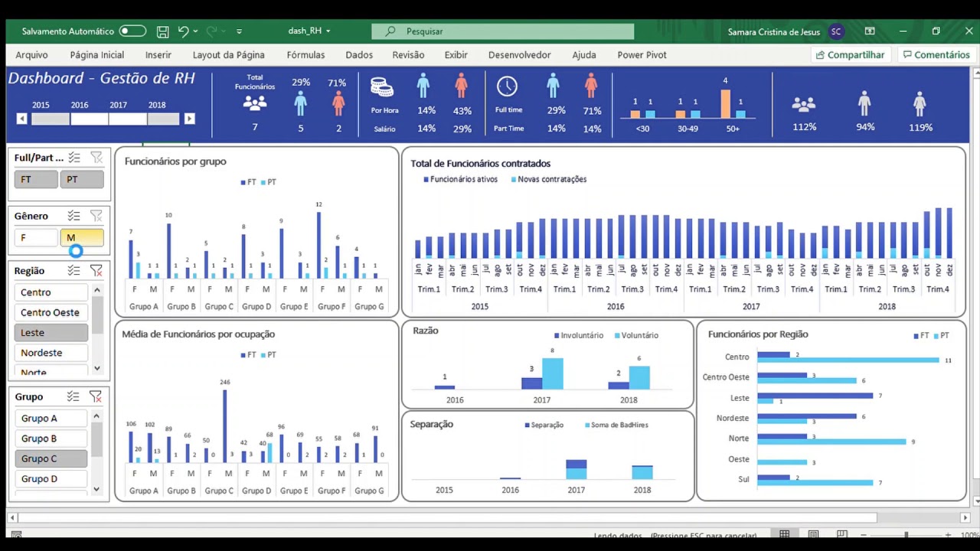Clear filter on Região slicer
Viewport: 980px width, 551px height.
coord(96,271)
